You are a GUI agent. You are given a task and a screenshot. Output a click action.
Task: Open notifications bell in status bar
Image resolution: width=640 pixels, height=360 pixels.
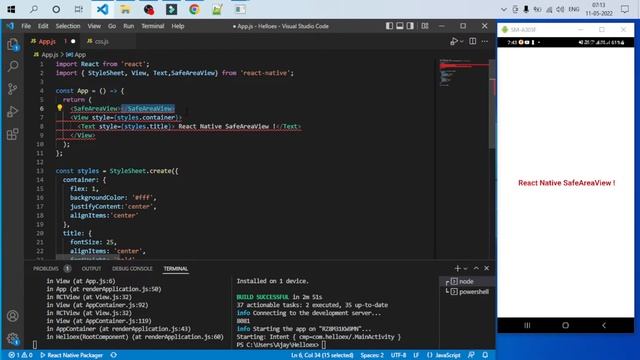(x=485, y=355)
